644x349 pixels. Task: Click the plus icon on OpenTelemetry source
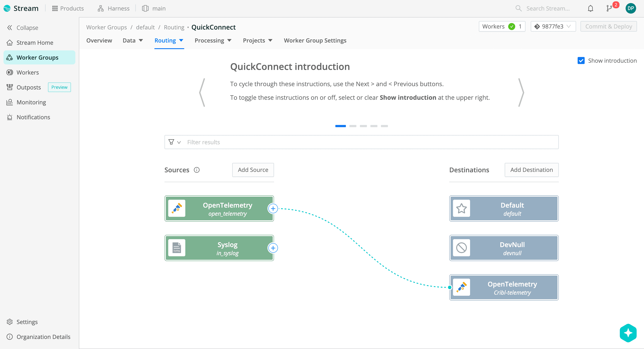pyautogui.click(x=273, y=208)
